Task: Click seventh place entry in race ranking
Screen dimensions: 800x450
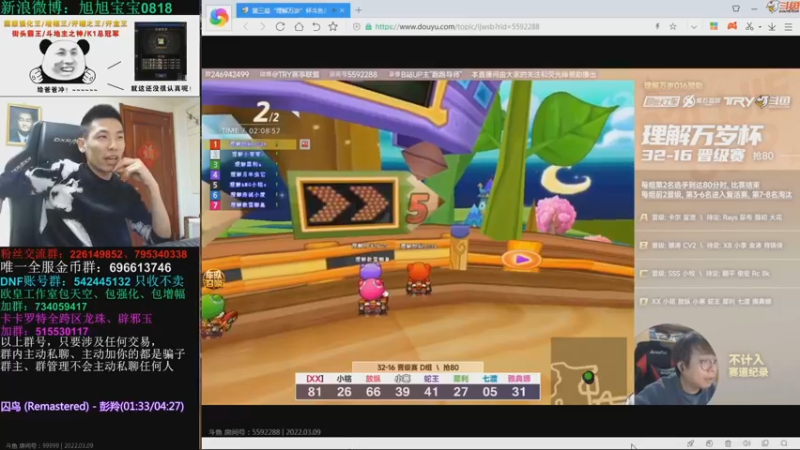Action: [243, 205]
